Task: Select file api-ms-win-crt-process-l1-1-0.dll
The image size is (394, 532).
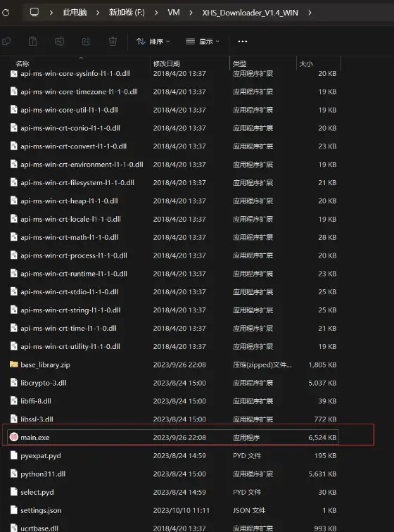Action: pyautogui.click(x=74, y=255)
